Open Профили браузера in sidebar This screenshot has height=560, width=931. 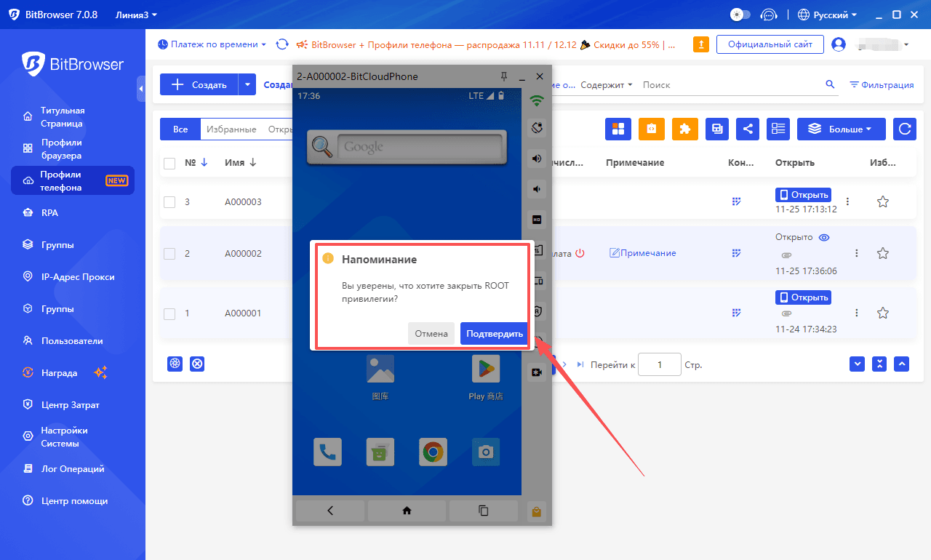coord(61,149)
